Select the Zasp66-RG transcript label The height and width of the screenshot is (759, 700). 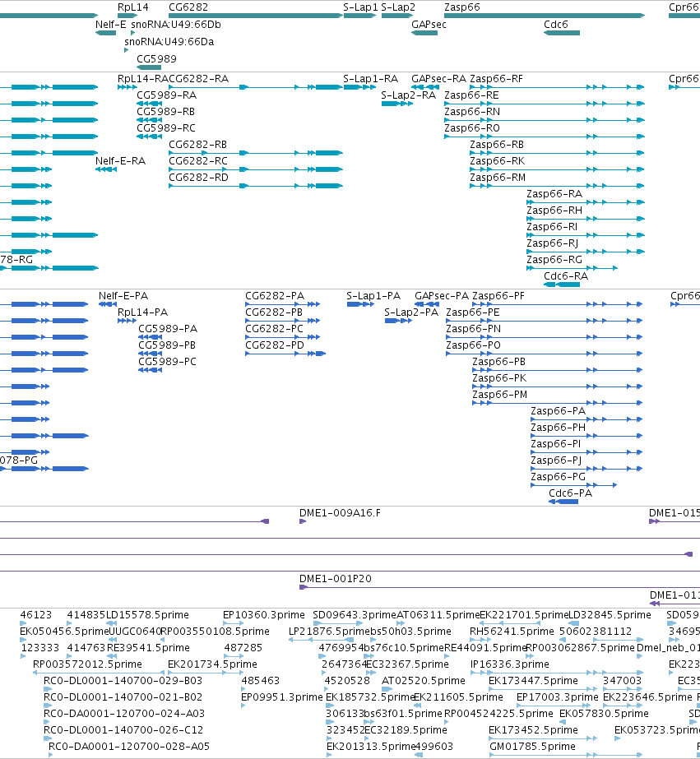coord(554,260)
